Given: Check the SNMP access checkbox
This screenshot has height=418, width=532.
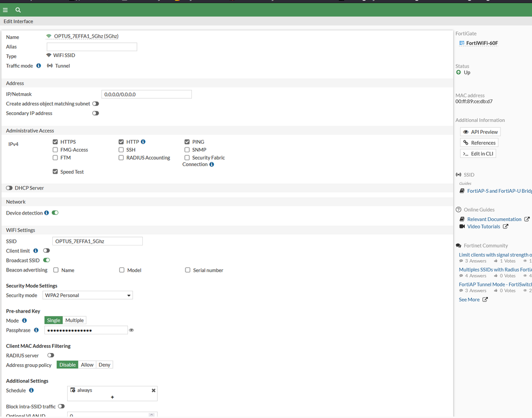Looking at the screenshot, I should (x=187, y=150).
